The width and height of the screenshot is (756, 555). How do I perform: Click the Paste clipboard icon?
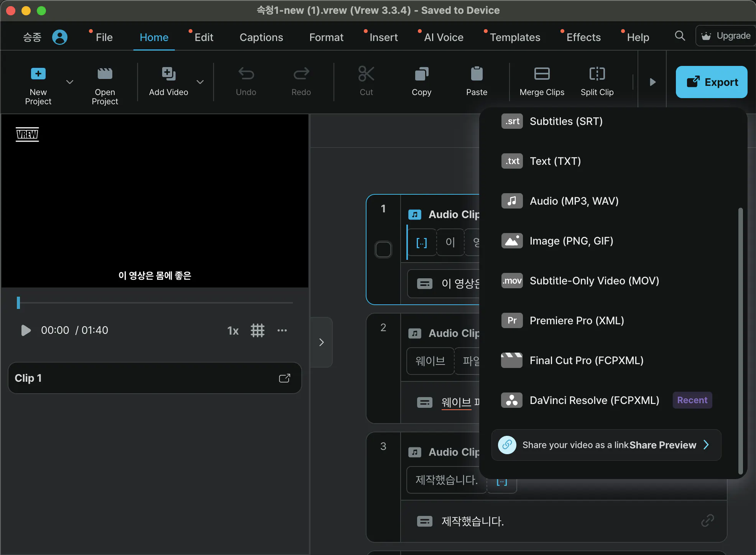click(477, 74)
